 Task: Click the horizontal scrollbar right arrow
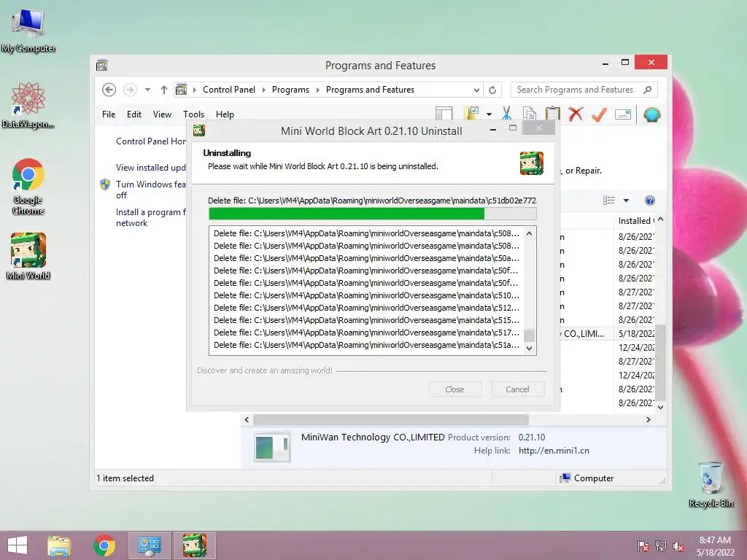(x=648, y=419)
